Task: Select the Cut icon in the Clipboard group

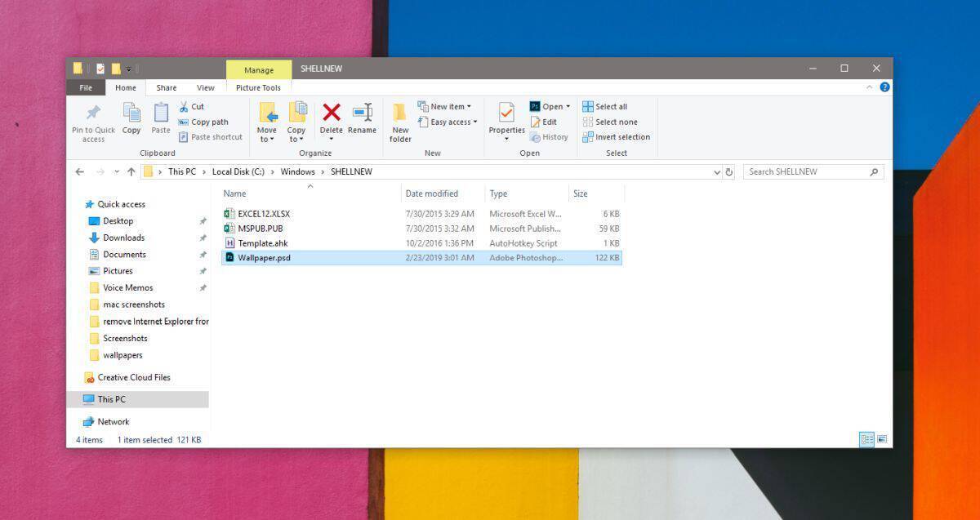Action: (194, 106)
